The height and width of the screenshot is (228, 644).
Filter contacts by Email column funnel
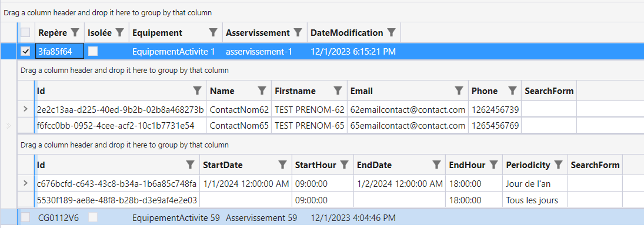(x=459, y=90)
